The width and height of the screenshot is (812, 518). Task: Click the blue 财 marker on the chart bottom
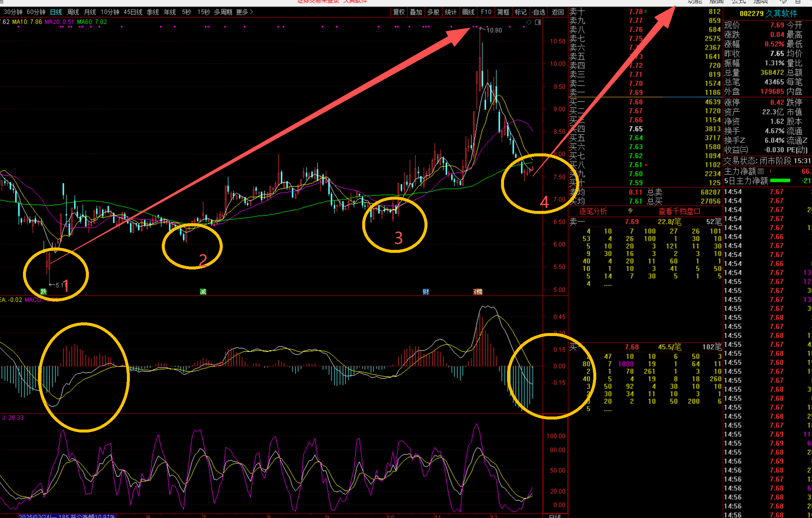pos(425,292)
